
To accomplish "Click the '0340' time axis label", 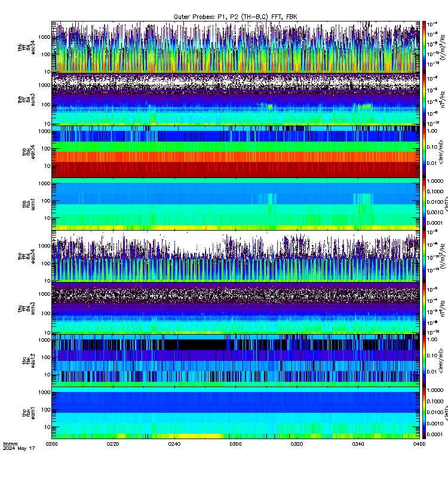I will pos(358,444).
